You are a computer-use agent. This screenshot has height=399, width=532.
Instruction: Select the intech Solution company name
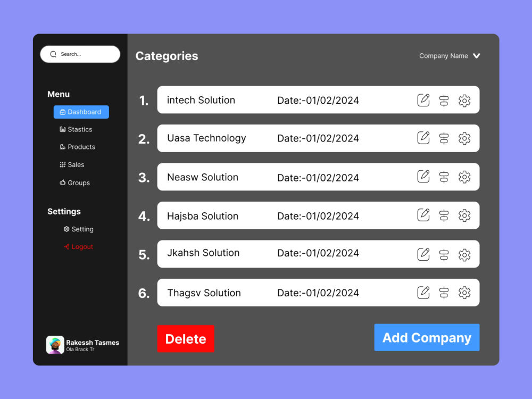click(x=201, y=100)
